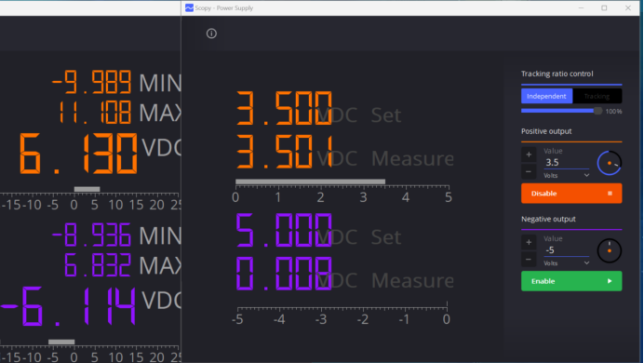The image size is (644, 363).
Task: Click the -9.989 MIN value in voltmeter window
Action: click(x=91, y=82)
